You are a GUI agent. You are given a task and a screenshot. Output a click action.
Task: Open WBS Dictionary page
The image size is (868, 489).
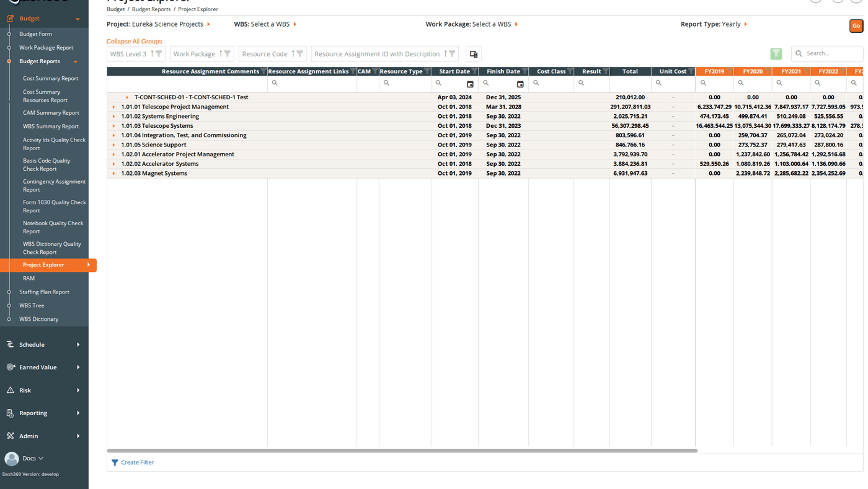[x=38, y=320]
